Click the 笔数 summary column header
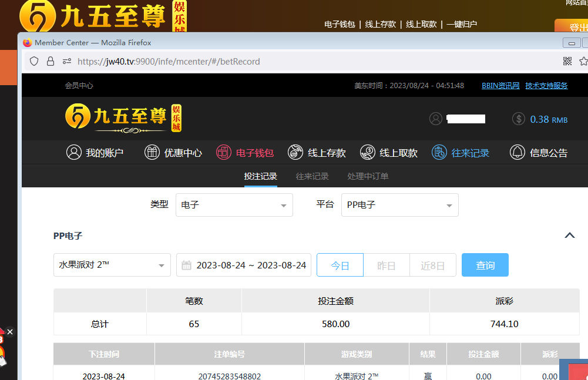588x380 pixels. (x=194, y=301)
